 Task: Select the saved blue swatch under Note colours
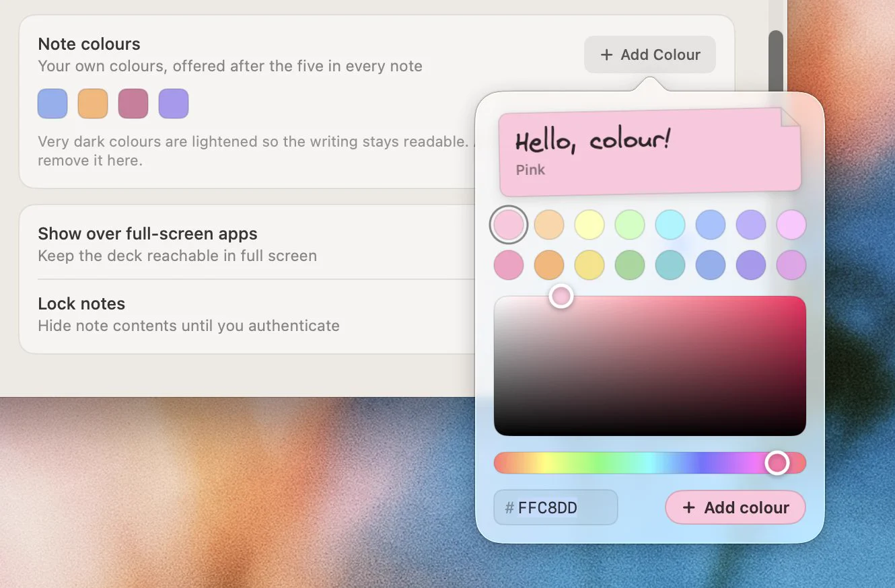[x=52, y=104]
